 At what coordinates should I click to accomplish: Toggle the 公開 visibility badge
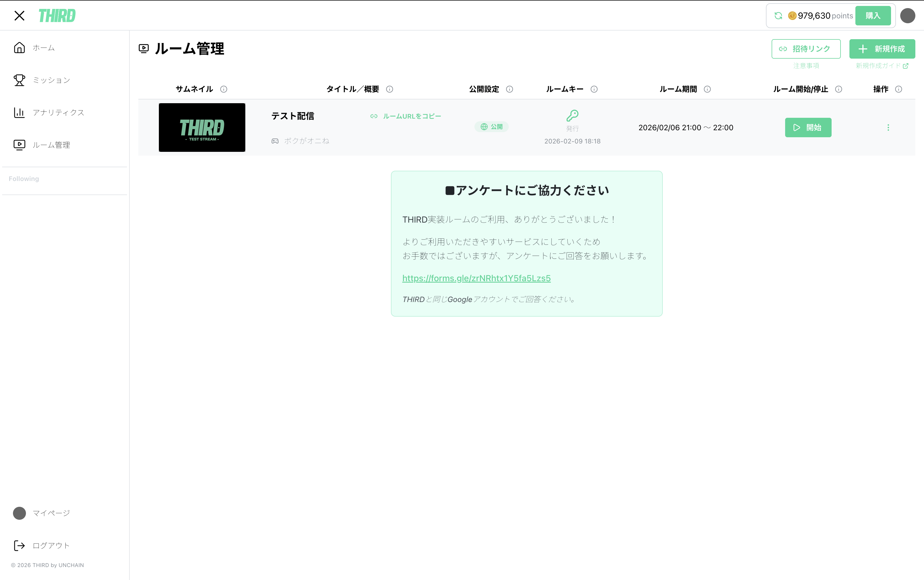(x=491, y=127)
